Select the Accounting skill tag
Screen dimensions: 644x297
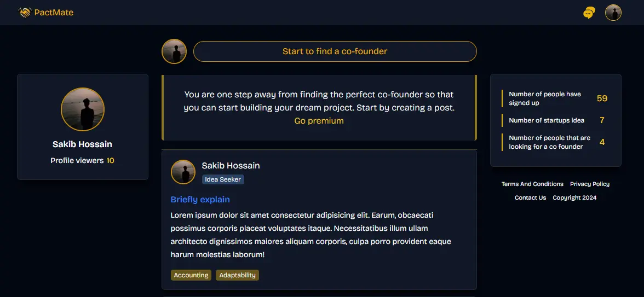tap(191, 275)
